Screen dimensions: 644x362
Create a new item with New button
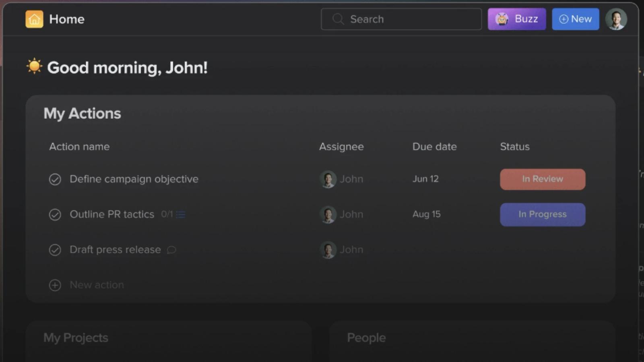(x=576, y=19)
